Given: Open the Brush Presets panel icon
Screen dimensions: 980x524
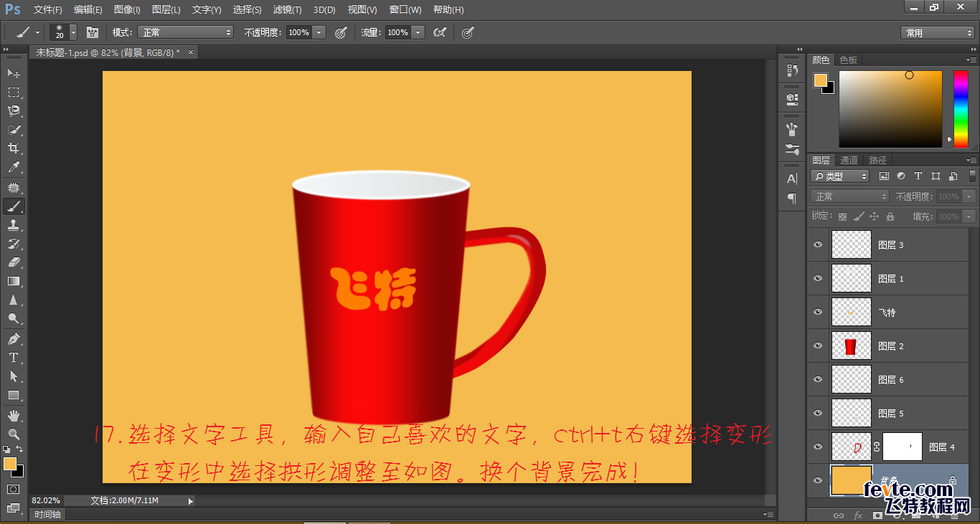Looking at the screenshot, I should 792,149.
